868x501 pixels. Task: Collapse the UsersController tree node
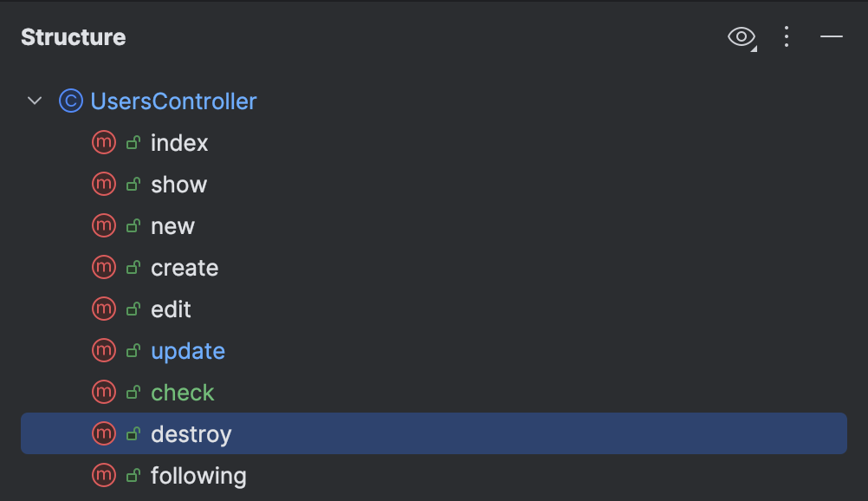pyautogui.click(x=35, y=101)
